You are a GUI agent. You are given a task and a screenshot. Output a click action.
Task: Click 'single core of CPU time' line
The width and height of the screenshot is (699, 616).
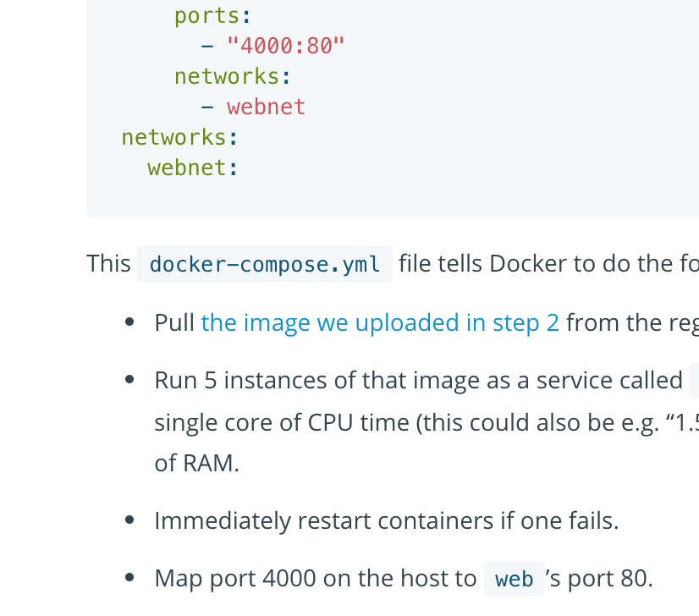click(x=281, y=422)
